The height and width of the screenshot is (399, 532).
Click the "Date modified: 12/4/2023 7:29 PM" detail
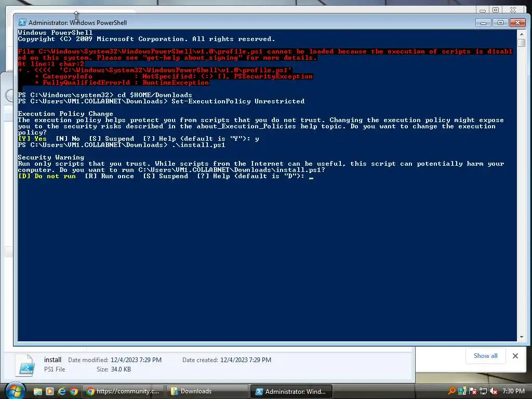pyautogui.click(x=115, y=360)
